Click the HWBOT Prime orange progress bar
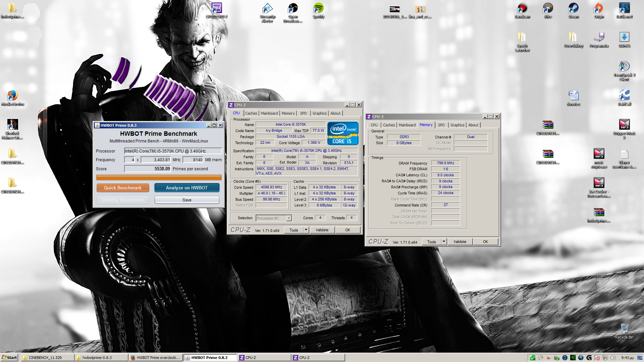This screenshot has height=362, width=644. point(159,177)
